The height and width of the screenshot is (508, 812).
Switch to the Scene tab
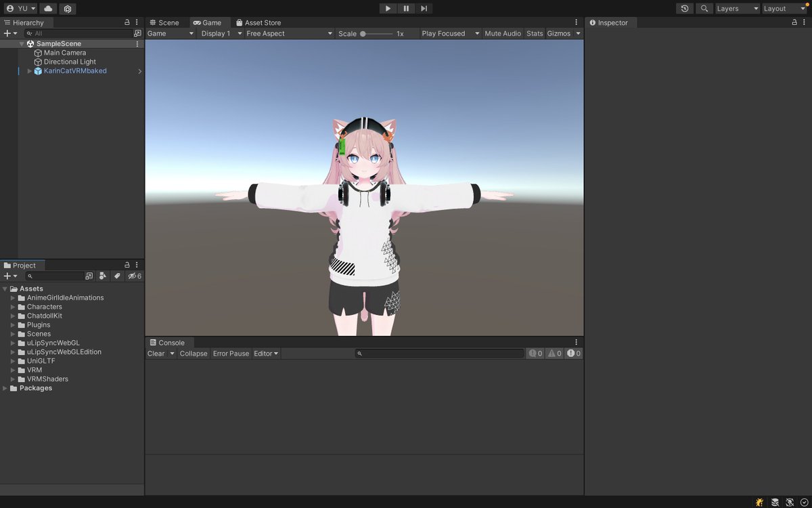[x=164, y=22]
